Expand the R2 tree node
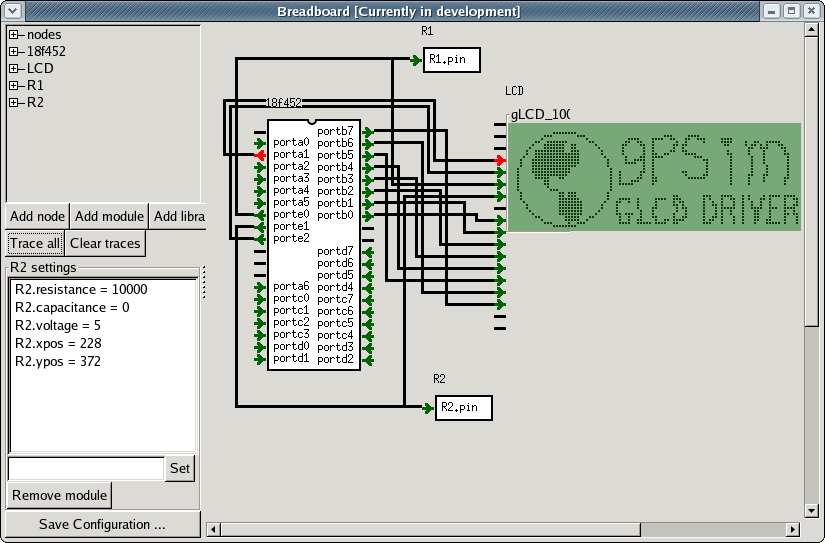This screenshot has height=543, width=825. click(x=14, y=103)
